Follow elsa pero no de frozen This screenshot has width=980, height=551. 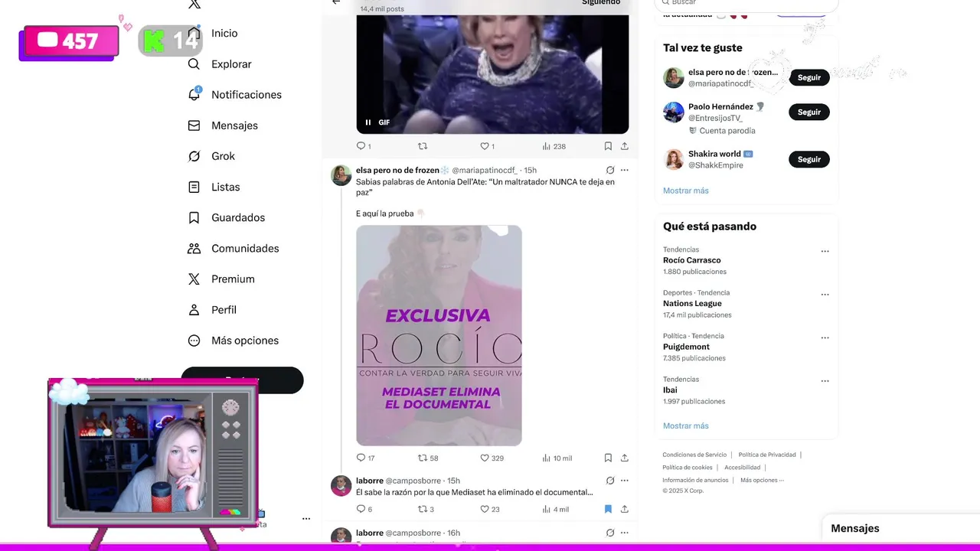pos(809,78)
